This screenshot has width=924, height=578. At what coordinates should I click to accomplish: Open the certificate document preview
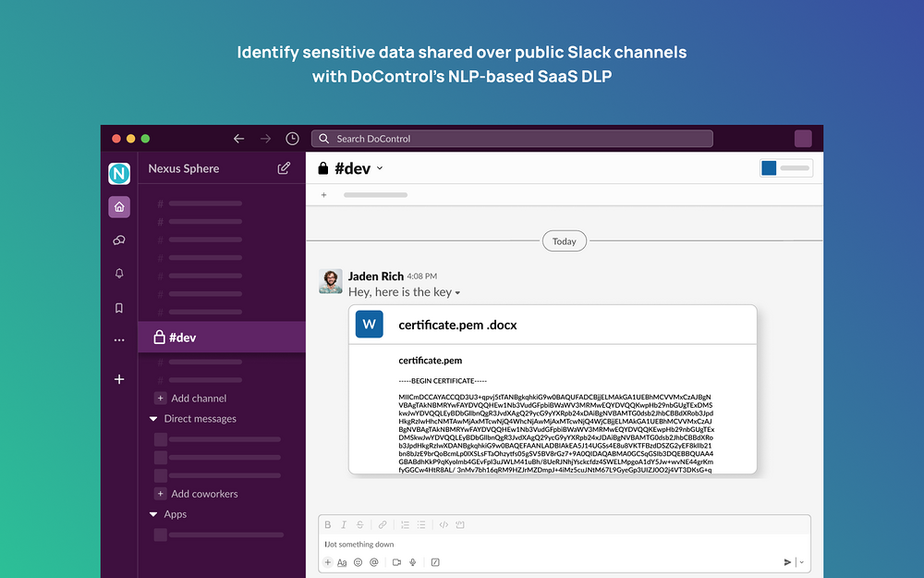pyautogui.click(x=553, y=410)
